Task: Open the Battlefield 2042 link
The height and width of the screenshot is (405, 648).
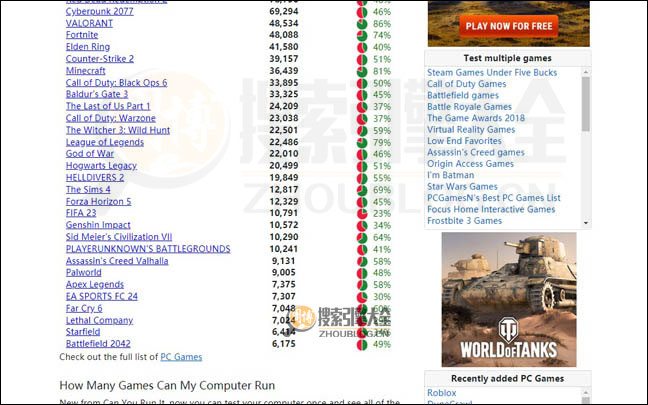Action: coord(98,344)
